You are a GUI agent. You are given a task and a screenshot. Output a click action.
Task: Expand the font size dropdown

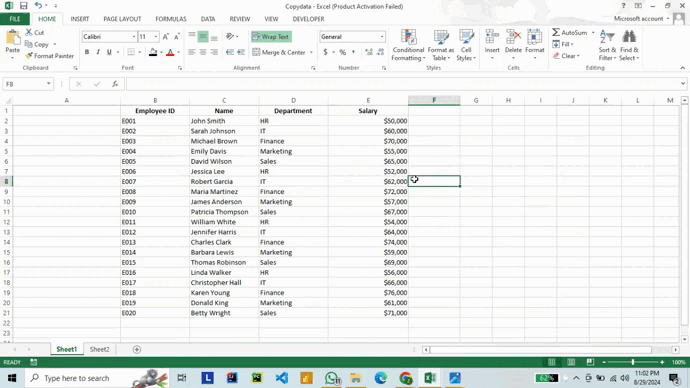pos(155,37)
